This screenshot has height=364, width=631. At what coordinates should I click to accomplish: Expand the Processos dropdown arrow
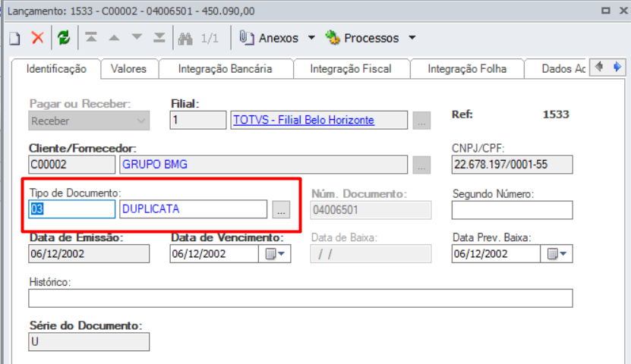412,38
